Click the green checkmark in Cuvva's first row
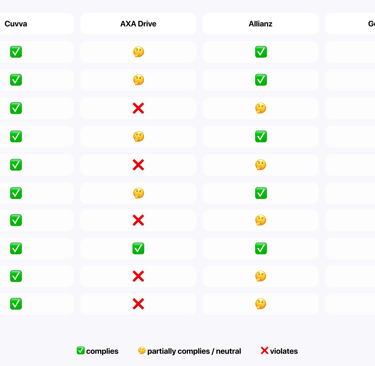 pyautogui.click(x=16, y=52)
